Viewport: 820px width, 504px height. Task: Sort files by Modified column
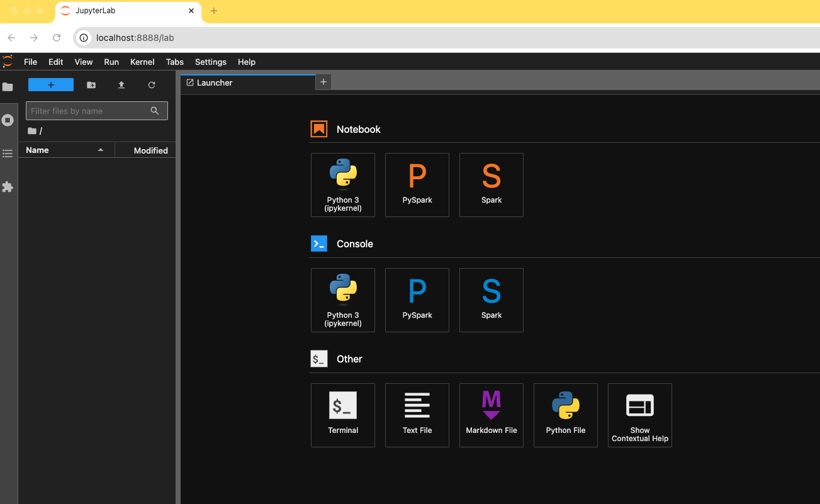coord(145,150)
